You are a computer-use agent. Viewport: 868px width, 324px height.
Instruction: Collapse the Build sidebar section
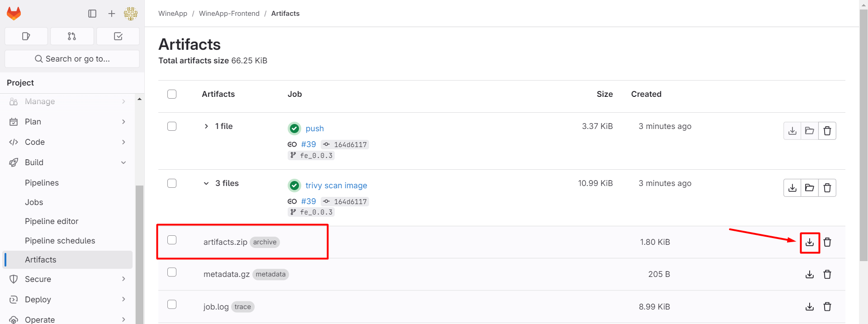[x=123, y=162]
